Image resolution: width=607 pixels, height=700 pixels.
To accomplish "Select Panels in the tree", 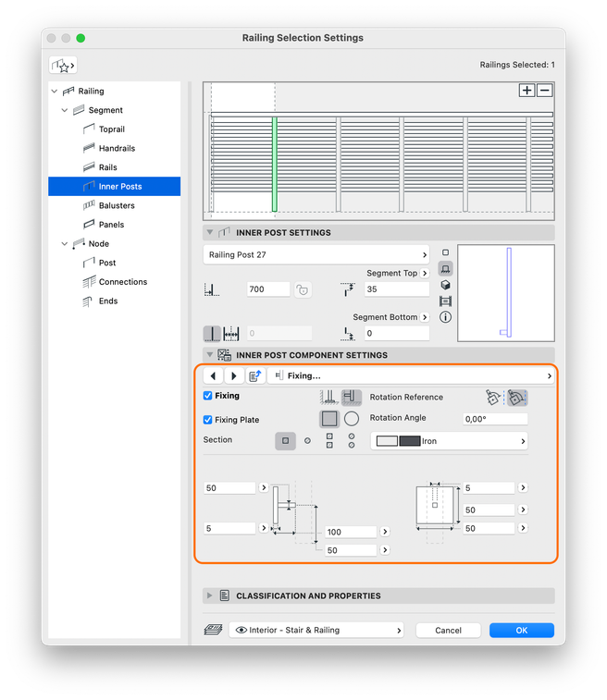I will click(x=112, y=225).
